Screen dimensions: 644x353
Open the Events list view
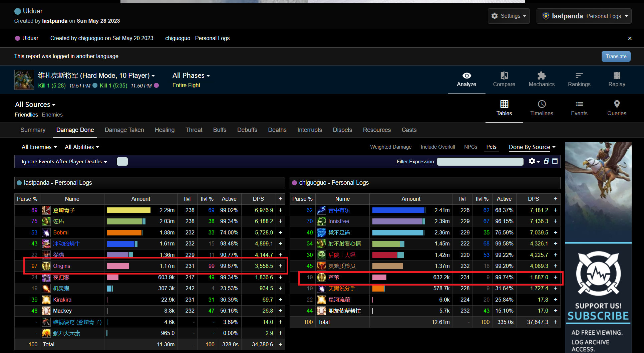579,108
